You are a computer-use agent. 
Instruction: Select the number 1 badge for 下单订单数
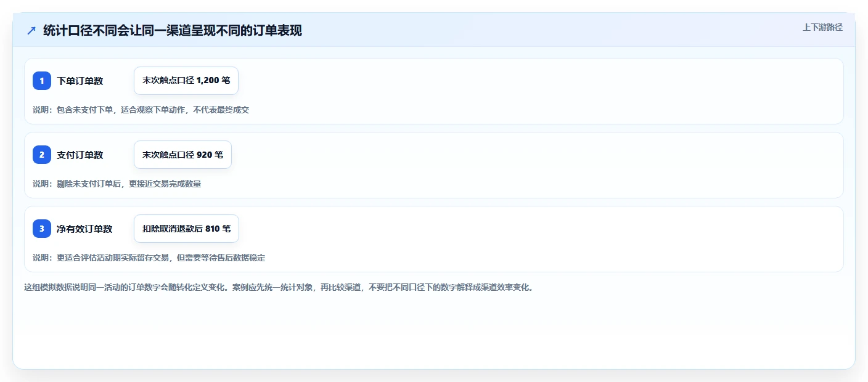click(x=42, y=81)
